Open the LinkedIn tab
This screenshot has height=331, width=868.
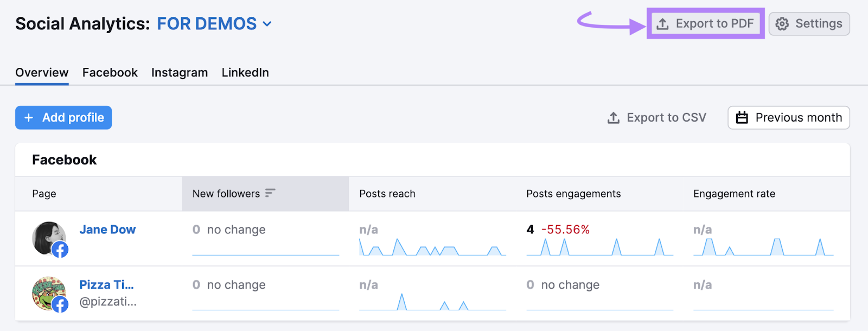245,72
